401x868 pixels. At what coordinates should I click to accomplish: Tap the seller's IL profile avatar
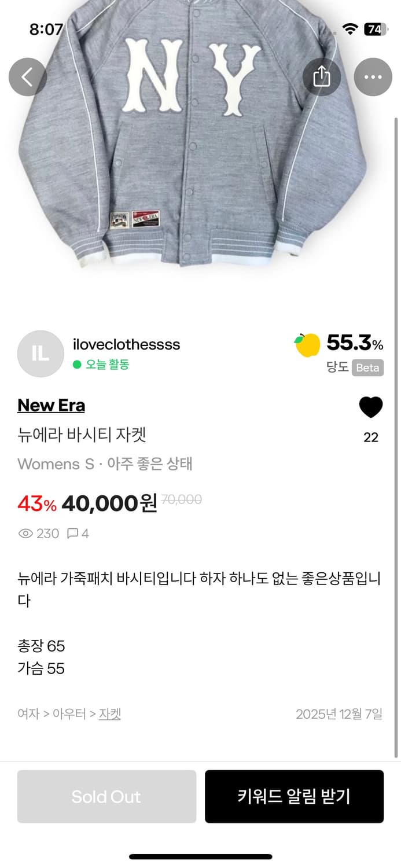point(40,354)
